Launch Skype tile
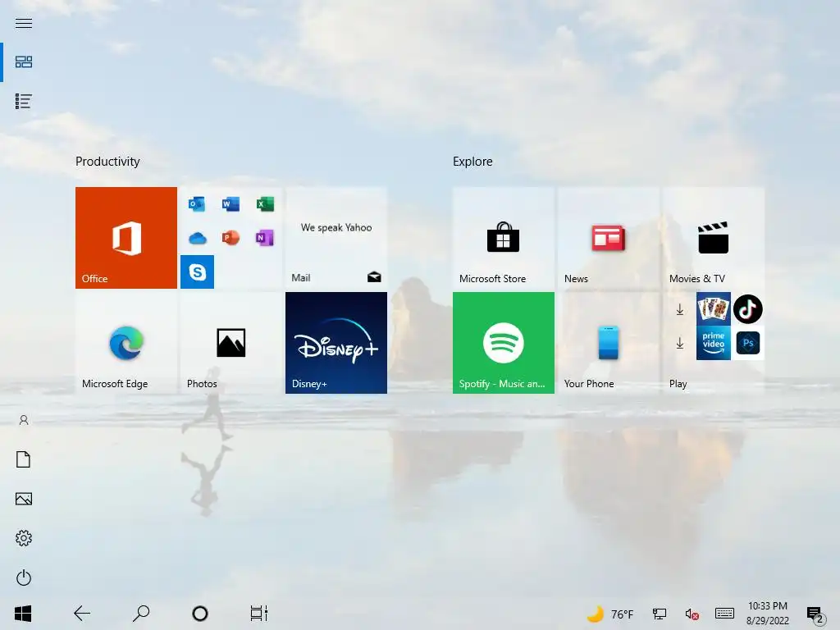This screenshot has width=840, height=630. (197, 272)
